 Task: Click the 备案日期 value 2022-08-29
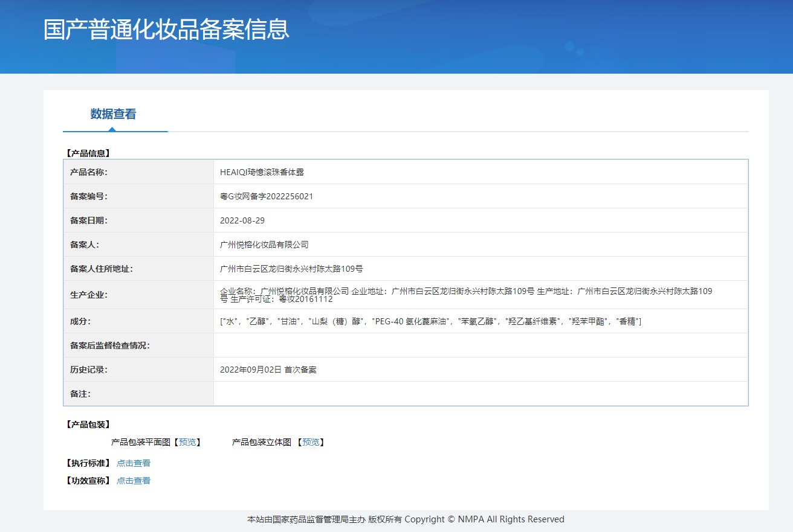(242, 220)
